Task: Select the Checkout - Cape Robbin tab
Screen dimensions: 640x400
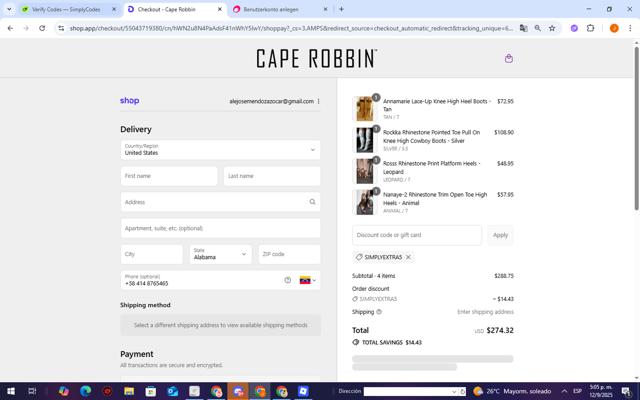Action: pos(175,9)
